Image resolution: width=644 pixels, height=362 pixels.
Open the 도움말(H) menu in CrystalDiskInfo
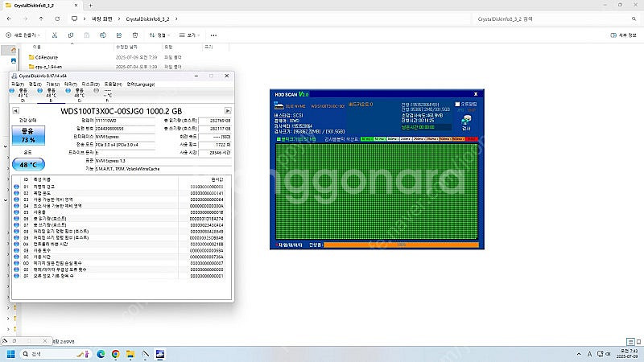pos(113,84)
